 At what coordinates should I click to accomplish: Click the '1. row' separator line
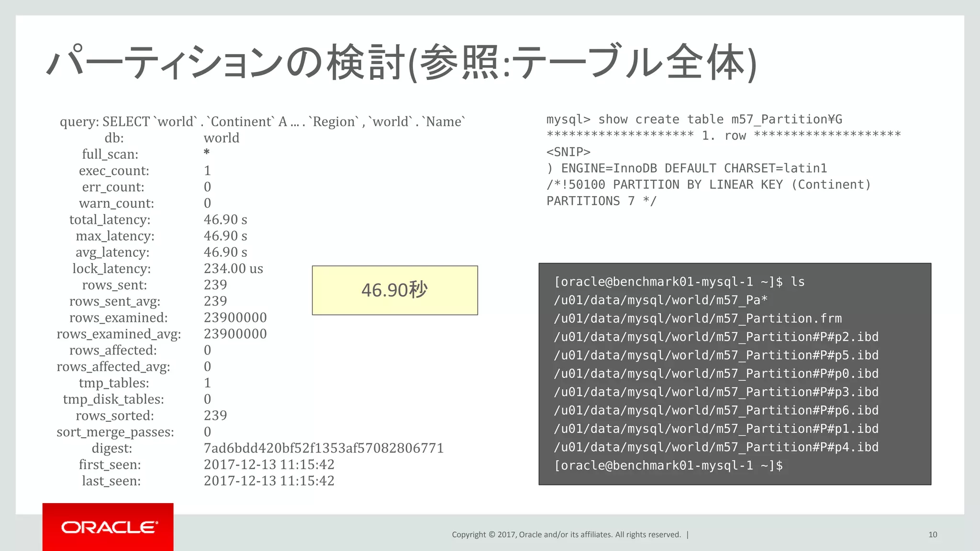(x=724, y=136)
